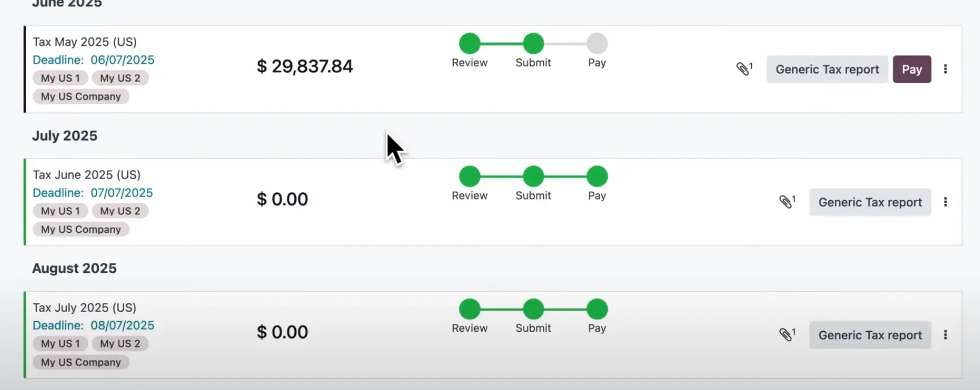Viewport: 980px width, 390px height.
Task: Click the $ 0.00 amount for Tax July 2025
Action: pyautogui.click(x=282, y=332)
